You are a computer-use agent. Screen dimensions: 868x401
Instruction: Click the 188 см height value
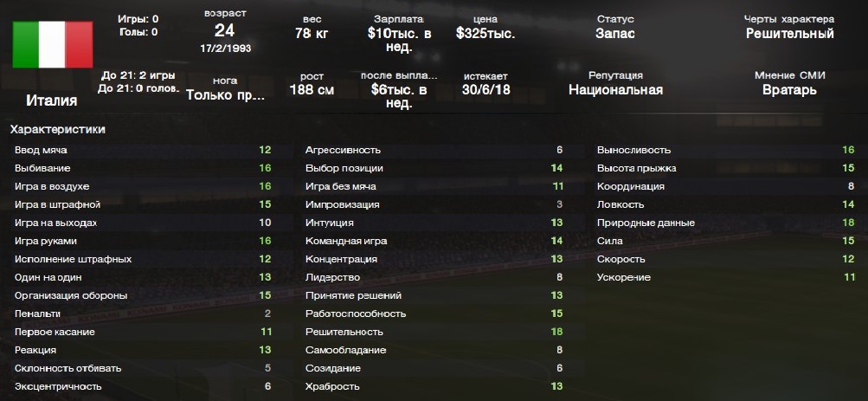coord(312,90)
